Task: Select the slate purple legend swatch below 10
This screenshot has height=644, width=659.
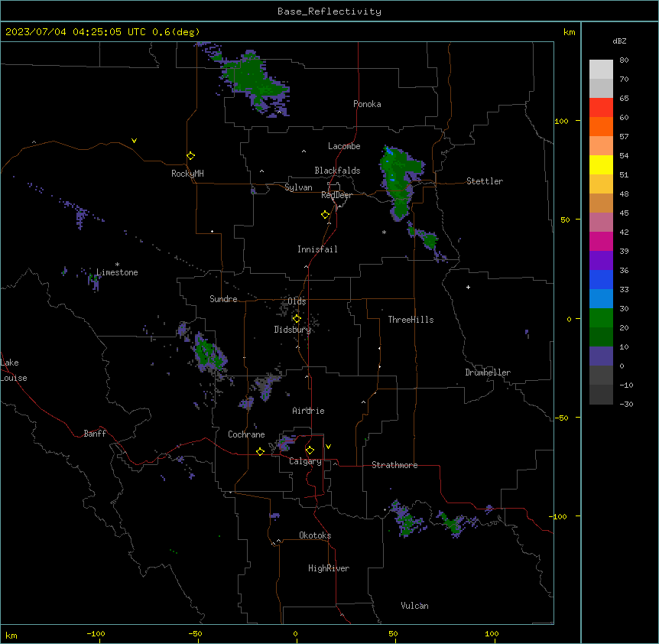Action: pos(601,356)
